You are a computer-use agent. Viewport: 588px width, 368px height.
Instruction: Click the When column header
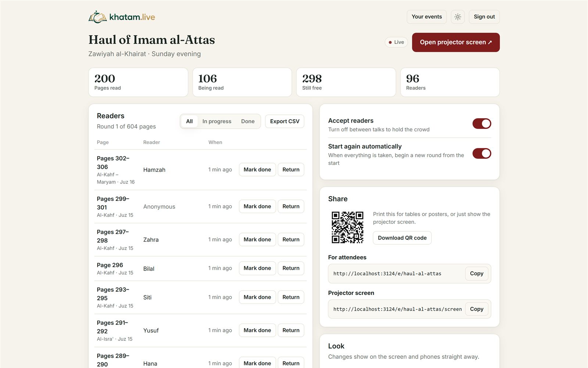click(215, 142)
